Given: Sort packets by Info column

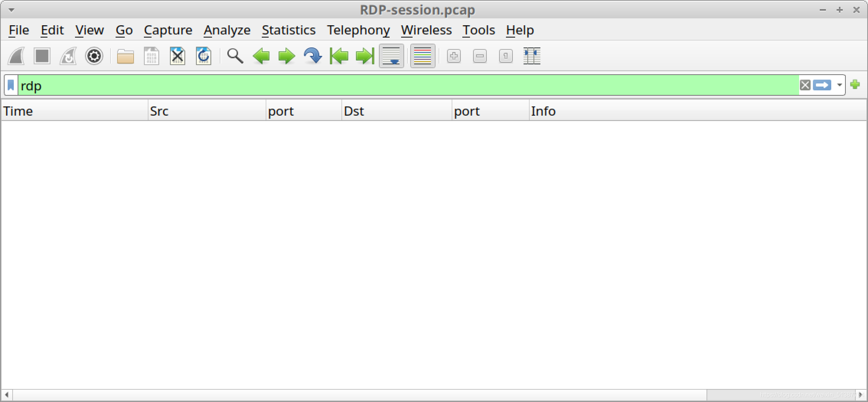Looking at the screenshot, I should pos(697,111).
